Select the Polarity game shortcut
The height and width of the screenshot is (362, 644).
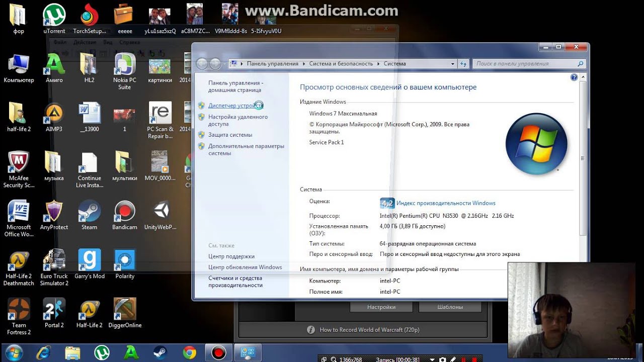(x=125, y=264)
